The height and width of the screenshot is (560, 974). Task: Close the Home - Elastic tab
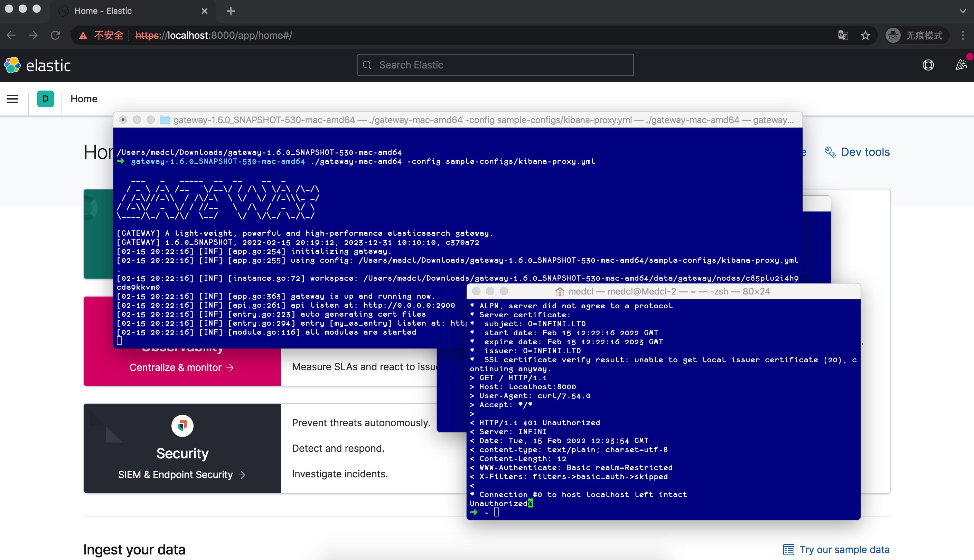(x=205, y=11)
